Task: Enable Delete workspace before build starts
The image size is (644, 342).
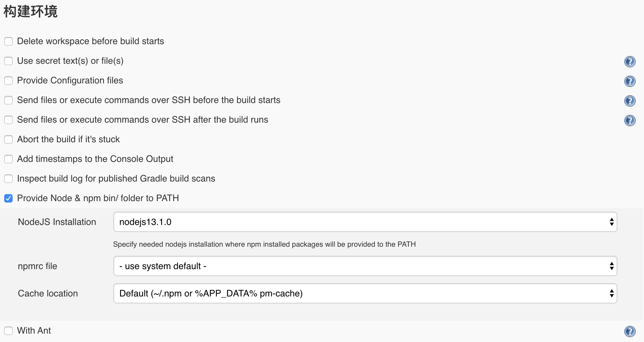Action: (x=8, y=41)
